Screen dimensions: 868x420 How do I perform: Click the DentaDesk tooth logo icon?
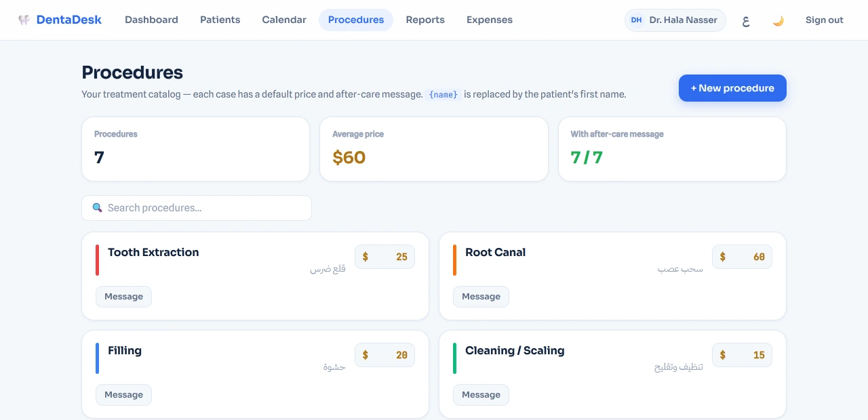click(x=24, y=20)
